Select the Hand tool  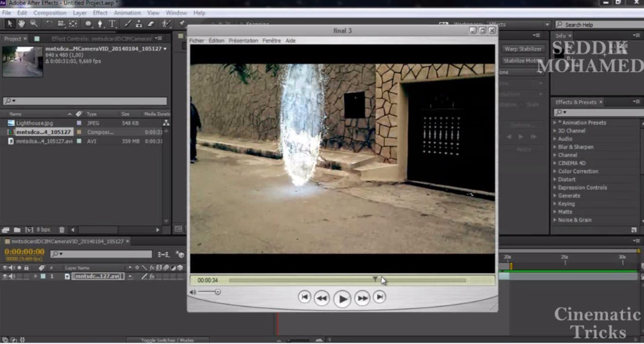[21, 24]
